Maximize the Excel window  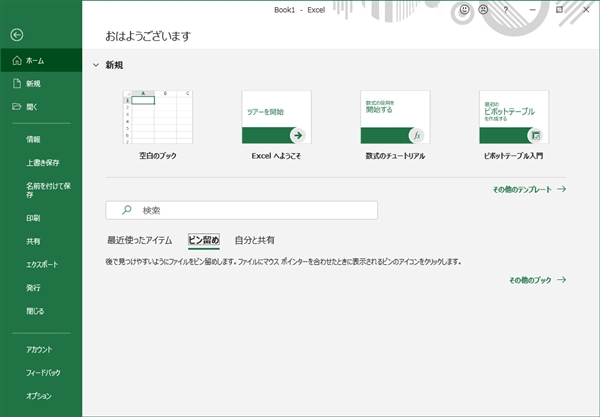click(559, 10)
